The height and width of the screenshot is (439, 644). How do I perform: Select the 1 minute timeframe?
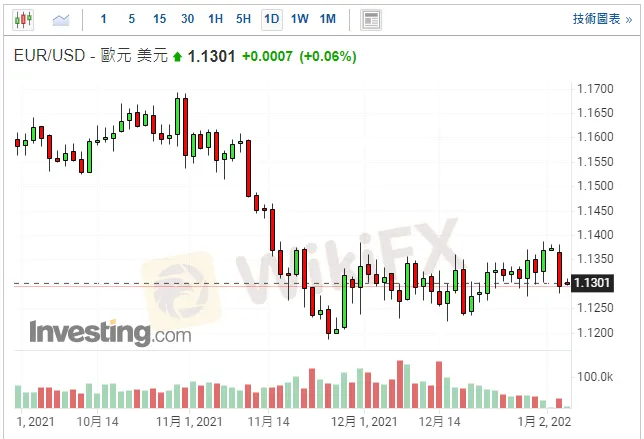click(104, 19)
